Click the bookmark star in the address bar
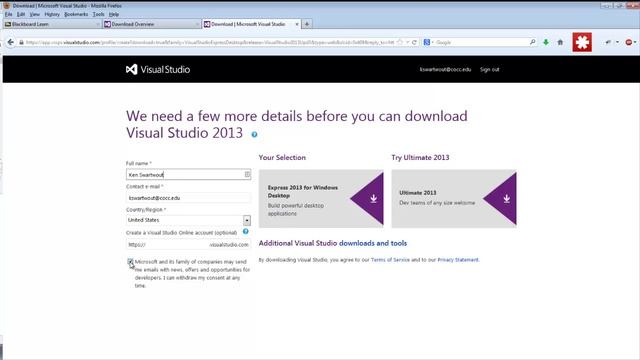The image size is (640, 360). [x=400, y=42]
